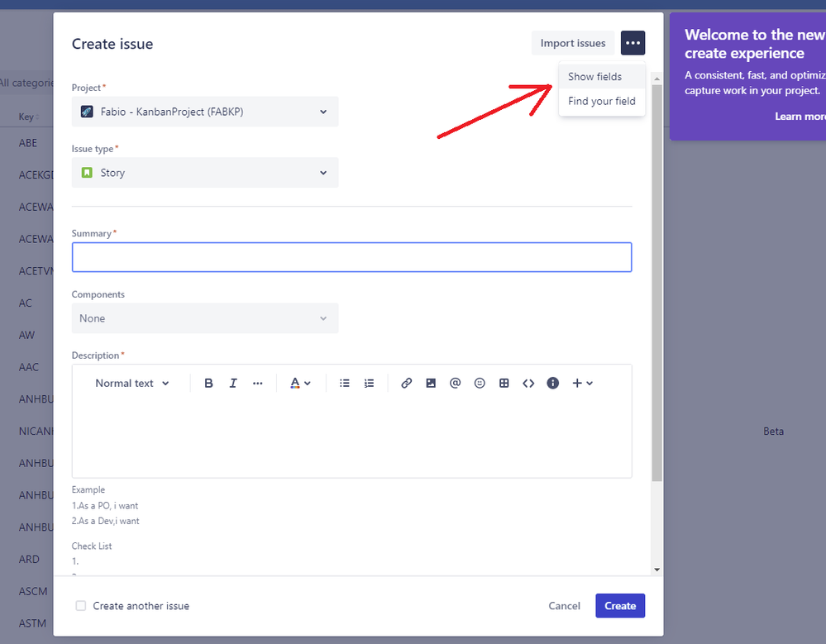Open the insert plus menu
The image size is (826, 644).
[x=583, y=384]
